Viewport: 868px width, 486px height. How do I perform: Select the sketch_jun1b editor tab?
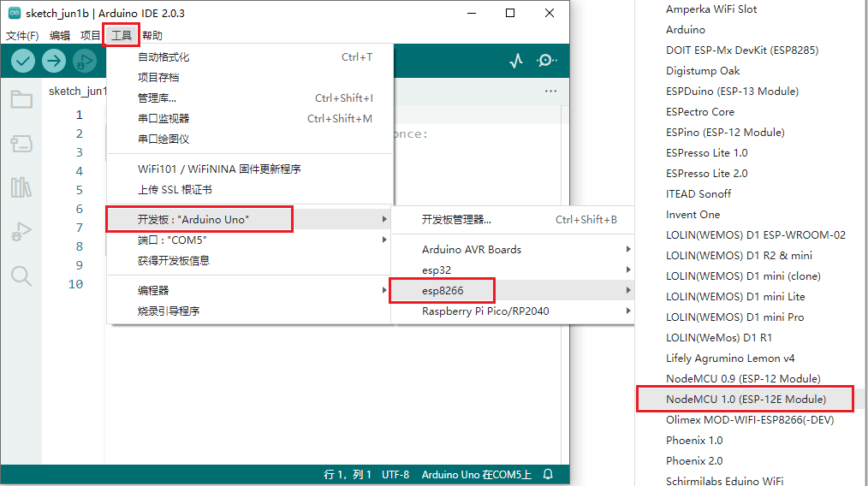click(x=77, y=91)
